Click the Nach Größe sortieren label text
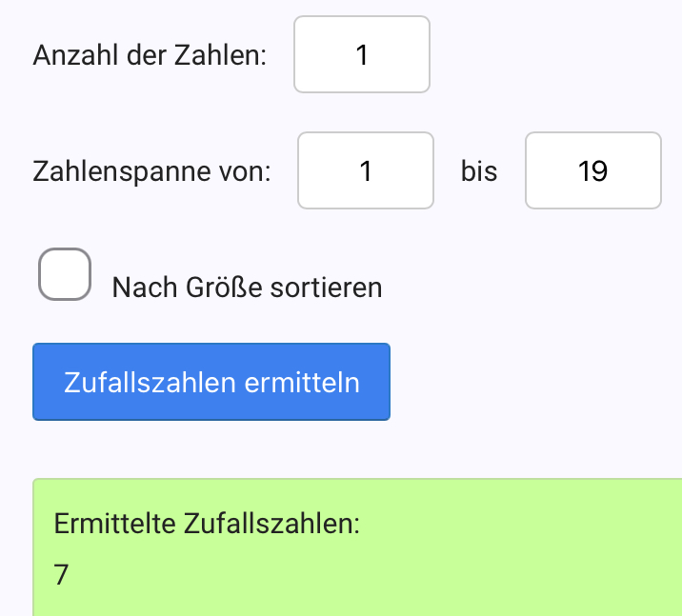Image resolution: width=682 pixels, height=616 pixels. pos(247,287)
